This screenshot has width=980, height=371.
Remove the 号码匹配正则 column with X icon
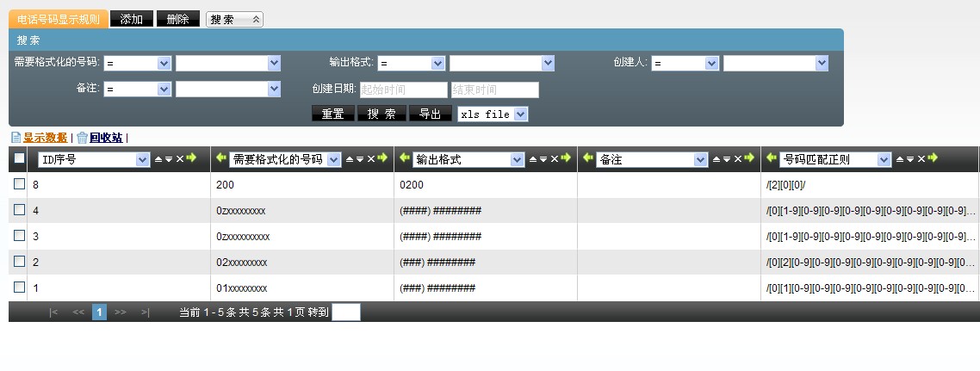[921, 159]
